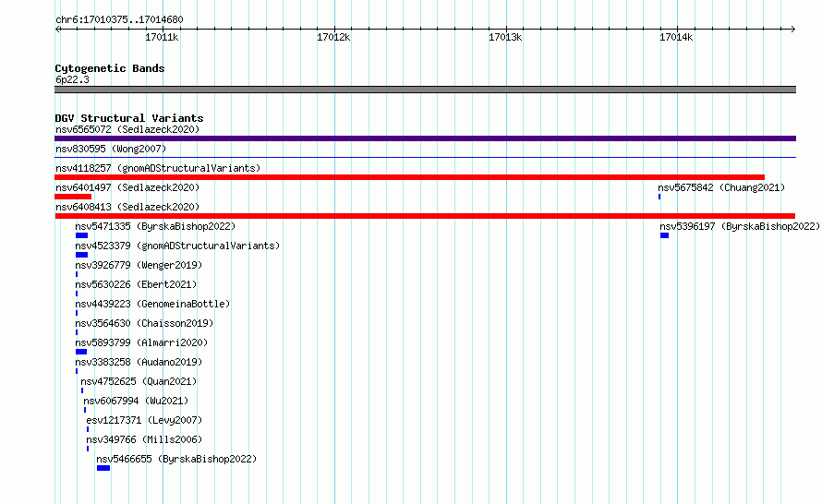822x504 pixels.
Task: Click the 17012k ruler label
Action: (x=333, y=37)
